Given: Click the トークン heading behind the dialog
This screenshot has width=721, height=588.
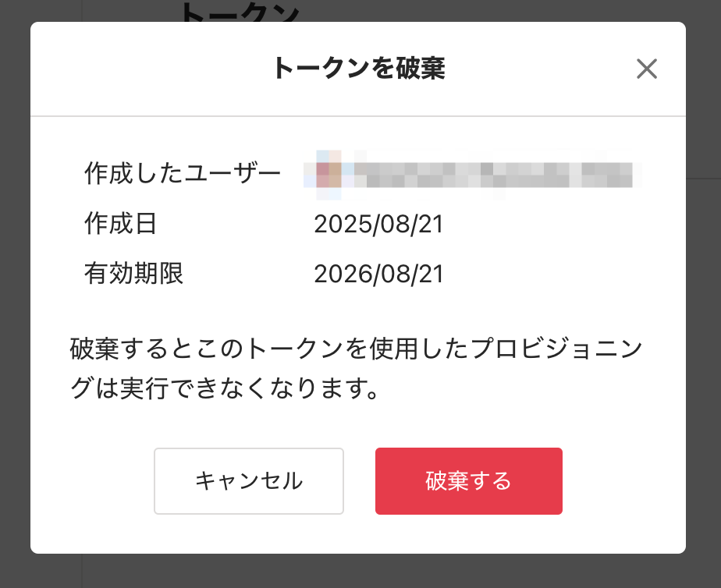Looking at the screenshot, I should [240, 11].
